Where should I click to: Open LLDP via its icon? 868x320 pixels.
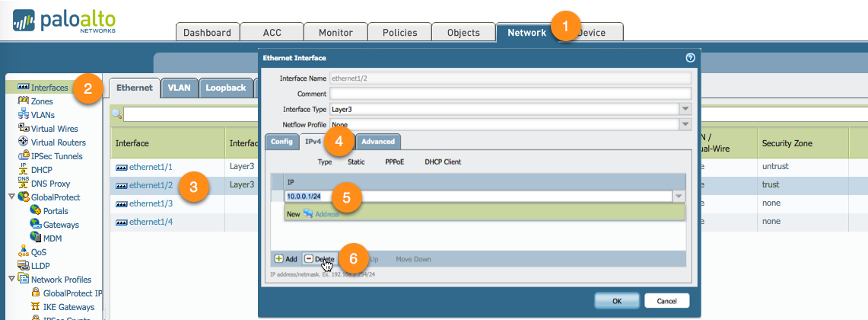click(x=24, y=266)
